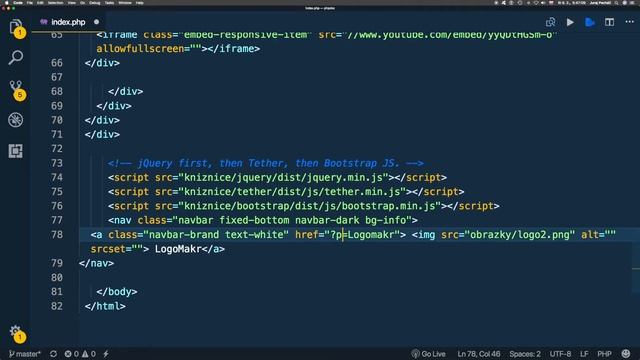This screenshot has height=360, width=640.
Task: Change end of line sequence LF
Action: tap(584, 354)
